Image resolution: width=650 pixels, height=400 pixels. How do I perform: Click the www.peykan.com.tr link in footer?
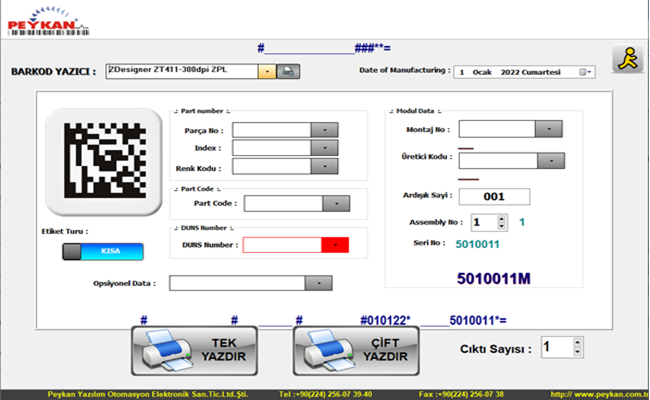(600, 394)
